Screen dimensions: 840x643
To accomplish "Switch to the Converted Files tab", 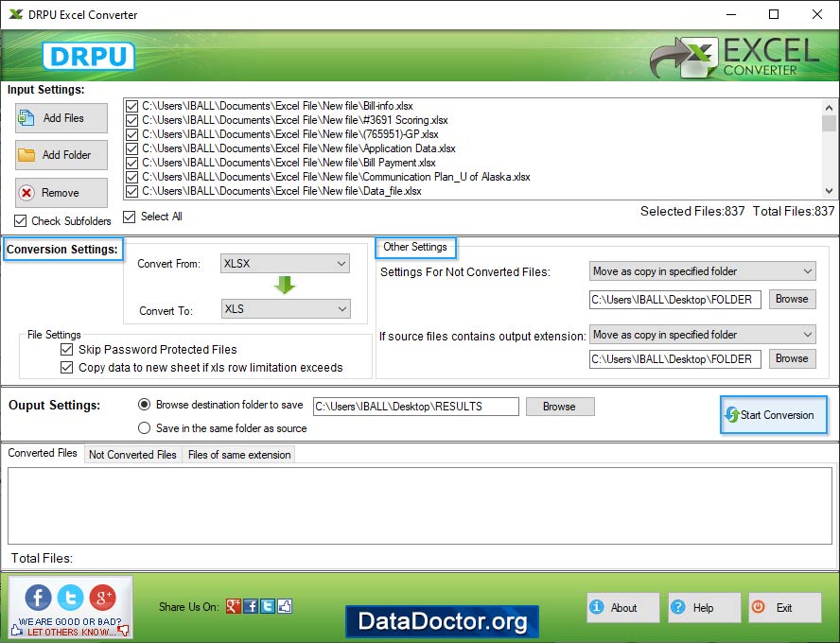I will [43, 453].
